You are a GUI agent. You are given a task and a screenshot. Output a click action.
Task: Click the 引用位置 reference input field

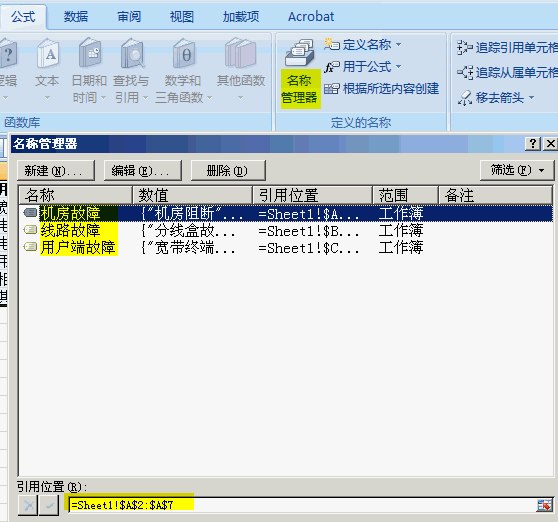pyautogui.click(x=302, y=505)
